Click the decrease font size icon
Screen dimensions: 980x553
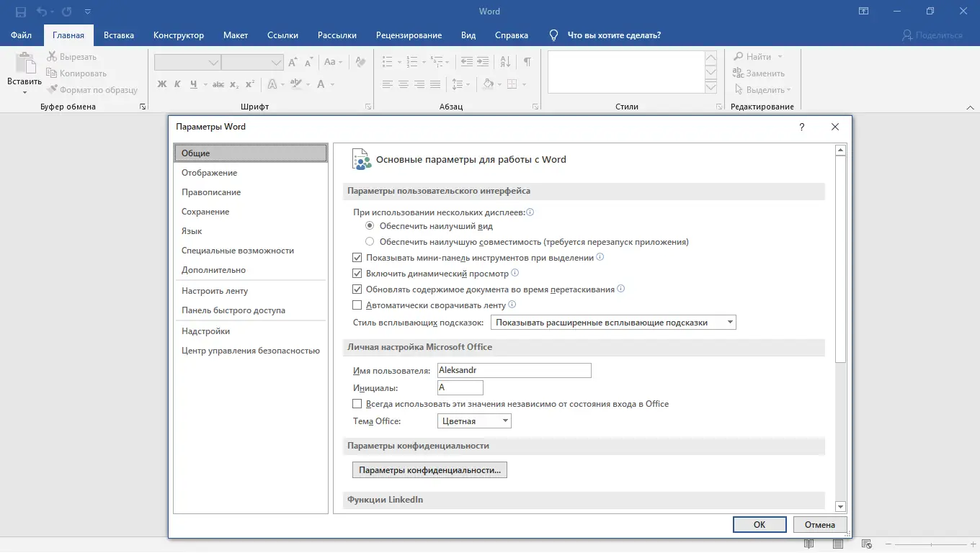pos(308,63)
